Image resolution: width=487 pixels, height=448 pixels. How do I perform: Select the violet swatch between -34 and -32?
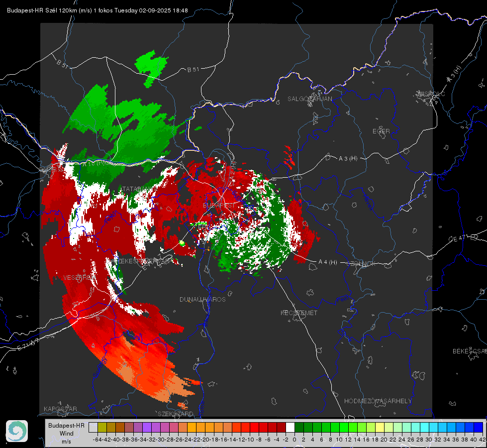click(x=147, y=427)
